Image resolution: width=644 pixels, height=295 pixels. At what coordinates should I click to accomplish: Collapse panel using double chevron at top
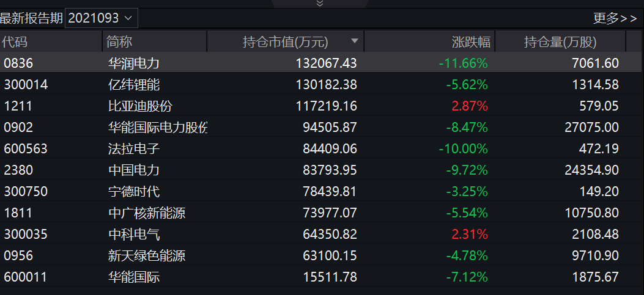pyautogui.click(x=320, y=4)
